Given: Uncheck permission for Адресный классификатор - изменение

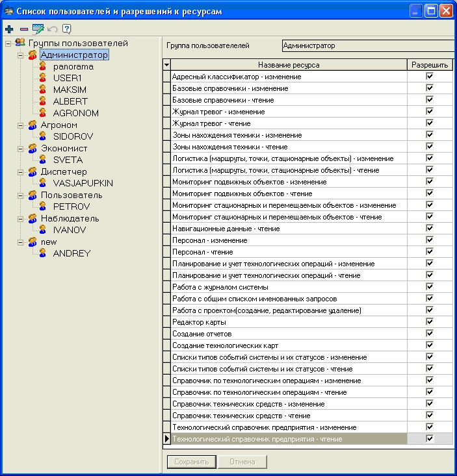Looking at the screenshot, I should pyautogui.click(x=429, y=77).
